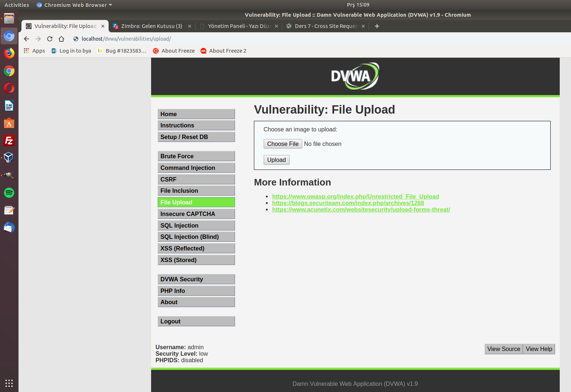The height and width of the screenshot is (392, 571).
Task: Switch to the Yönetim Paneli tab
Action: [x=239, y=26]
